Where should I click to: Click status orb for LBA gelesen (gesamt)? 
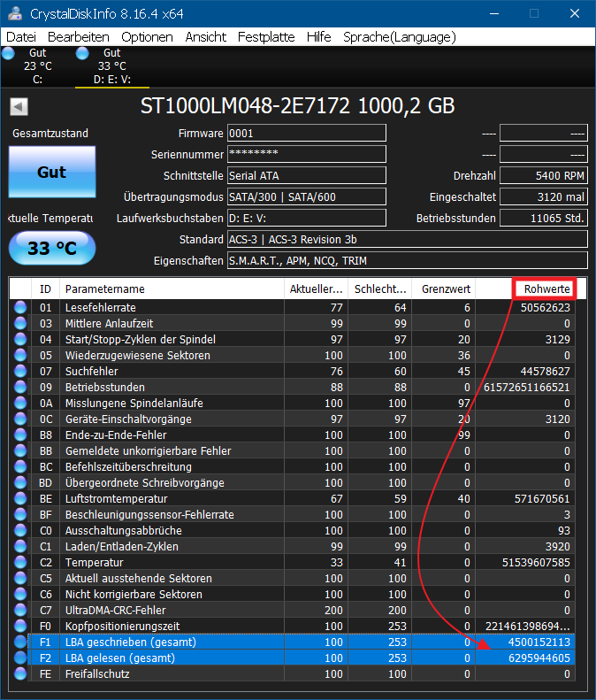pos(20,658)
